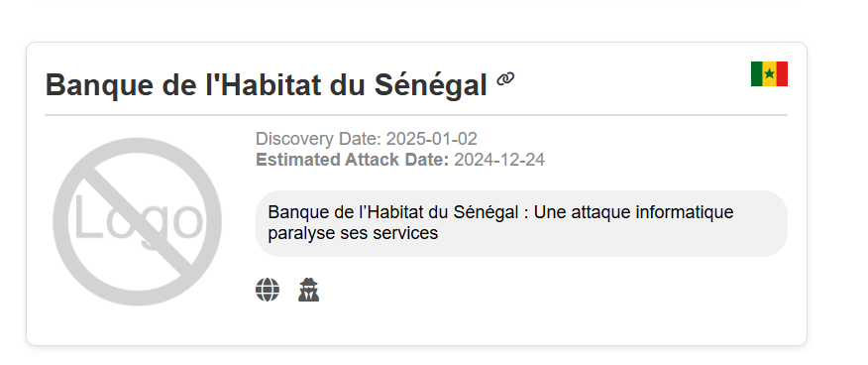
Task: Select the Banque de l'Habitat du Sénégal heading
Action: pyautogui.click(x=267, y=85)
